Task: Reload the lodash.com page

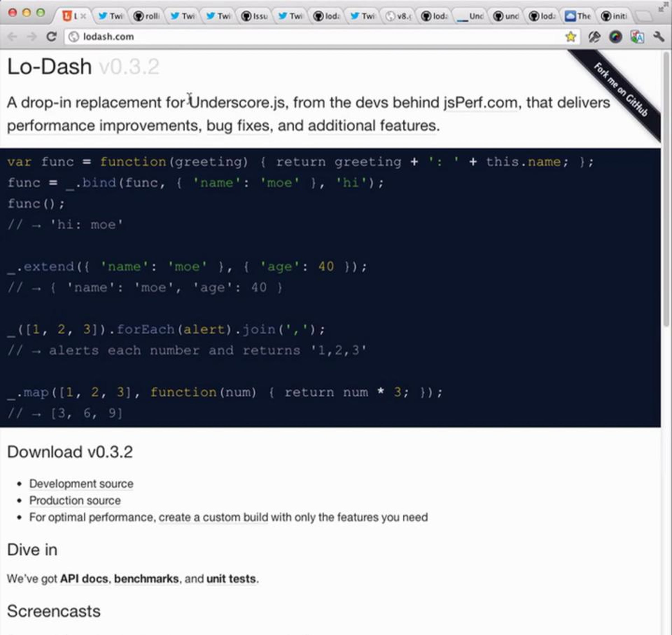Action: pyautogui.click(x=52, y=37)
